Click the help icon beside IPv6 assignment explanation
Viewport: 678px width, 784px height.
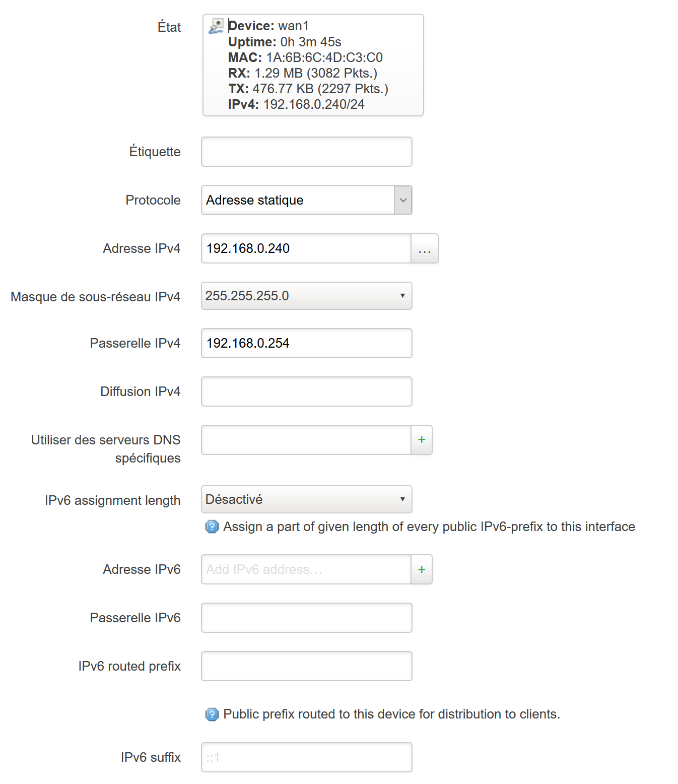point(212,527)
